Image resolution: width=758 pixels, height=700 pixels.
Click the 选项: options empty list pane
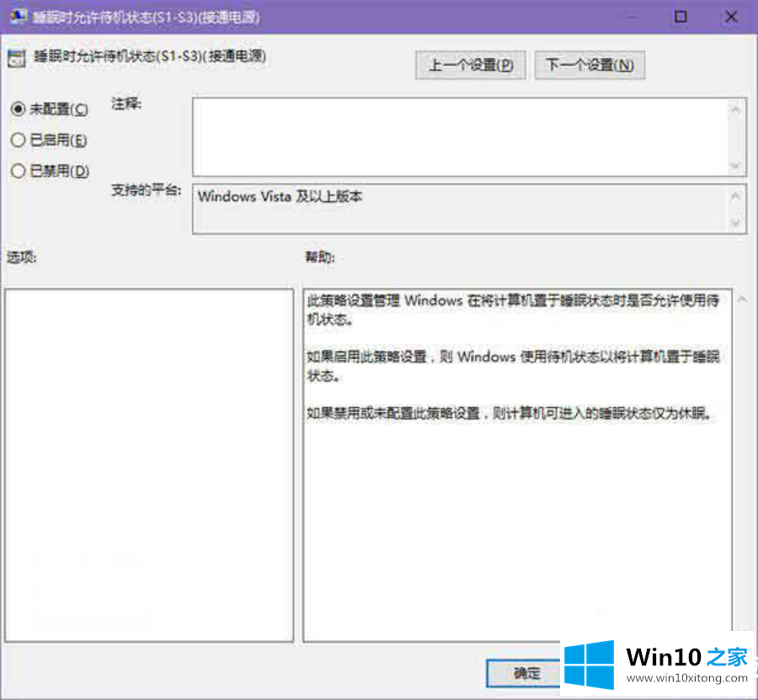pos(149,466)
